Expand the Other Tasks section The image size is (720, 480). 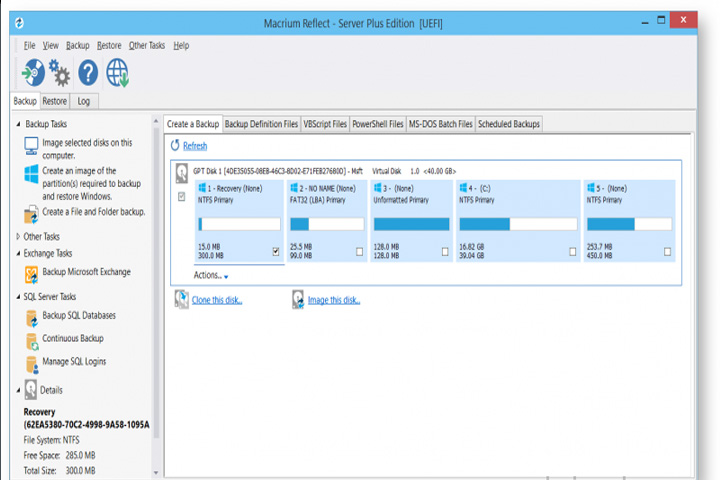18,237
